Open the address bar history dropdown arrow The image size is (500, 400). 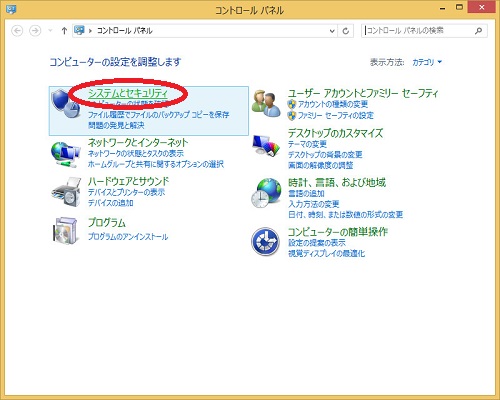(x=332, y=31)
